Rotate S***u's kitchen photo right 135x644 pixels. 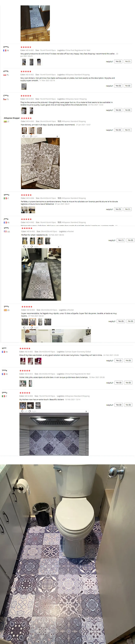coord(33,411)
